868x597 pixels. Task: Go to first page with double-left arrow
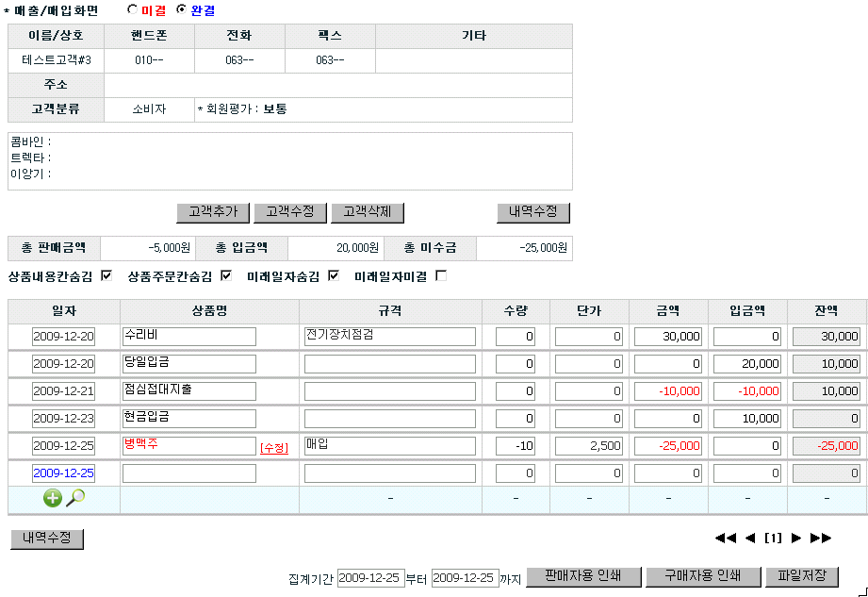(x=725, y=539)
